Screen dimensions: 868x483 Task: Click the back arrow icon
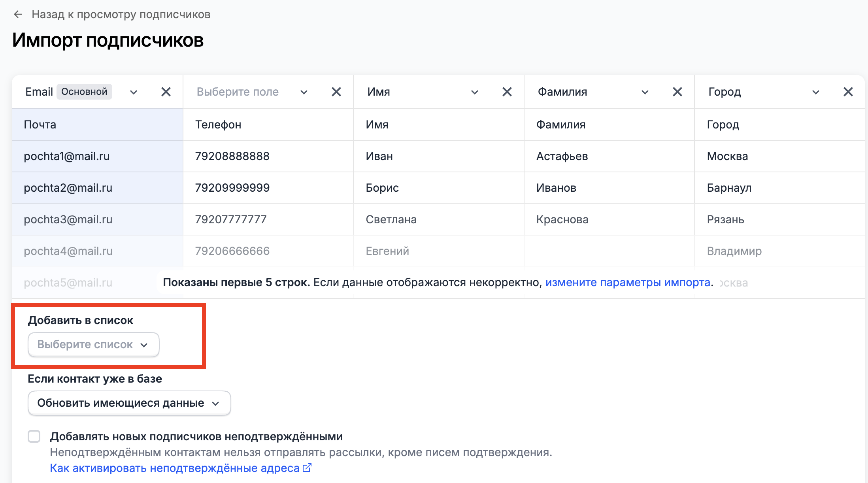(18, 15)
